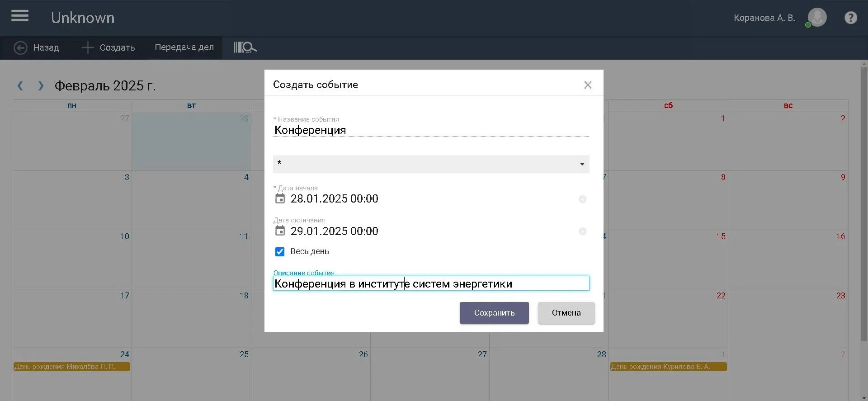Clear the end date value
The height and width of the screenshot is (401, 868).
(582, 231)
